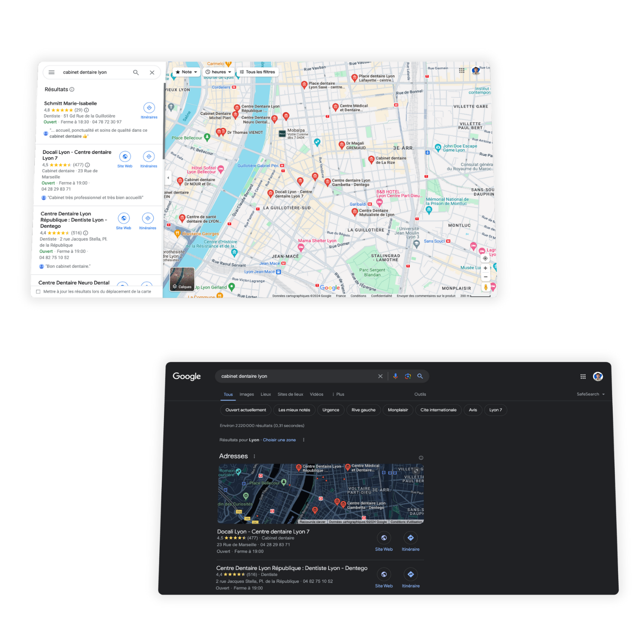The width and height of the screenshot is (644, 644).
Task: Open Google Lens image search icon
Action: (x=408, y=376)
